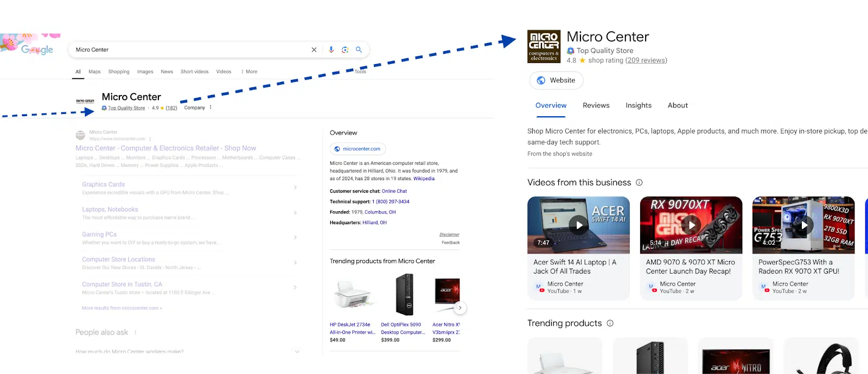This screenshot has height=374, width=868.
Task: Expand the Computer Store Locations chevron
Action: [x=295, y=262]
